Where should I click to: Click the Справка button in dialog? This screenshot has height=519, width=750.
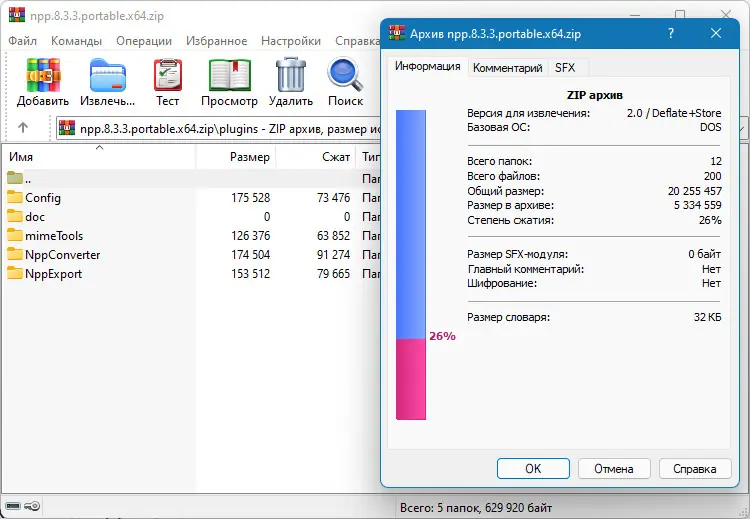pyautogui.click(x=695, y=468)
